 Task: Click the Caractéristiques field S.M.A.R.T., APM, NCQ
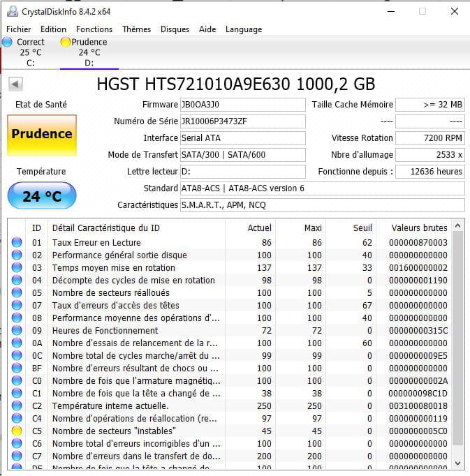(323, 205)
